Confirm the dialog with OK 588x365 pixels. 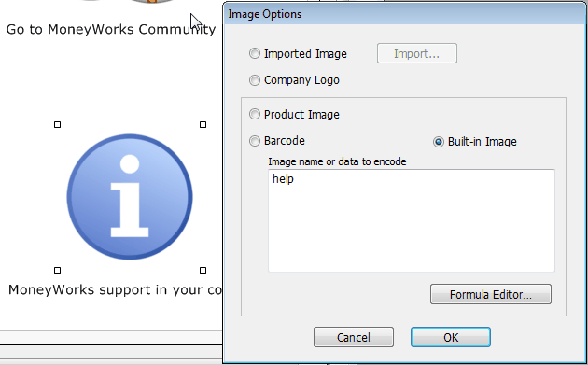pyautogui.click(x=451, y=337)
